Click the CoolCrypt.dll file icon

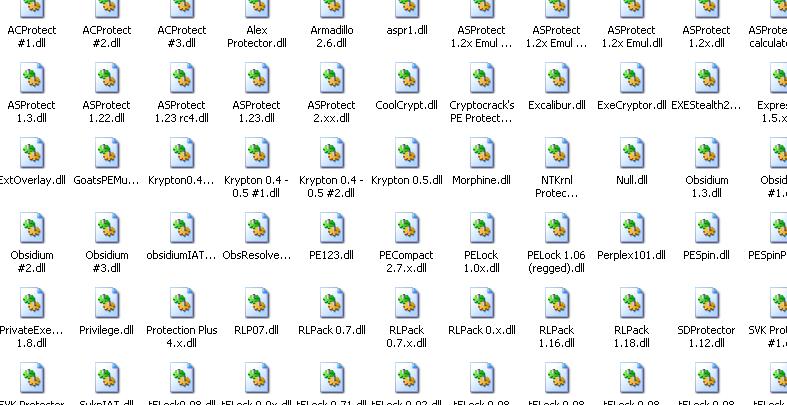[x=407, y=79]
